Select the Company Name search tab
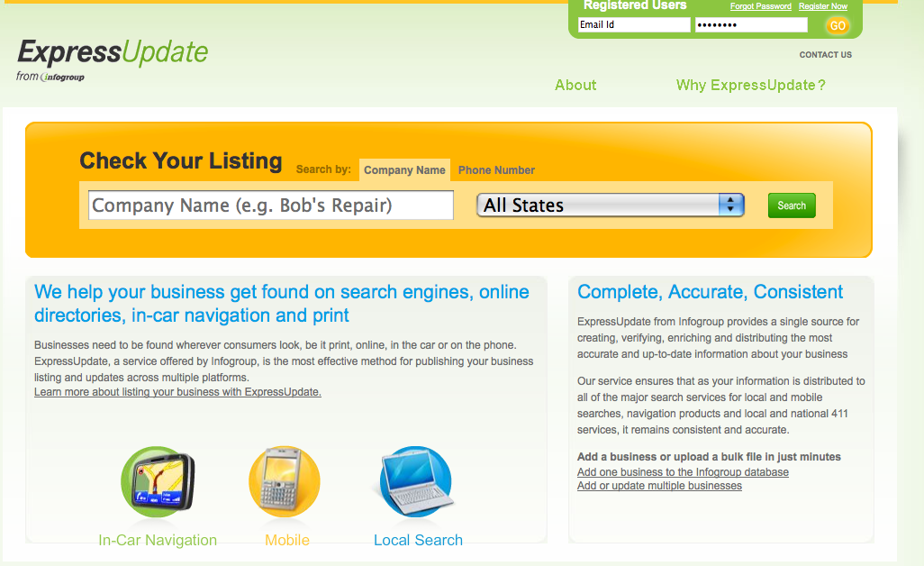The height and width of the screenshot is (566, 924). pos(404,170)
